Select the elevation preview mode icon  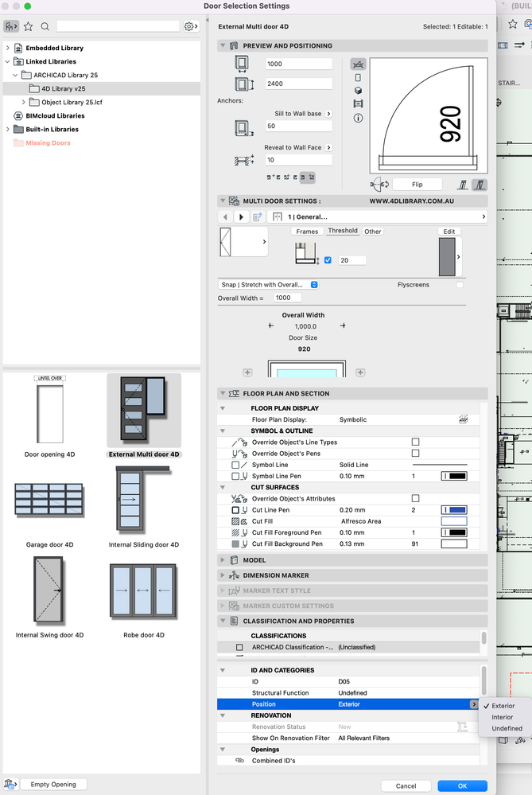click(358, 77)
